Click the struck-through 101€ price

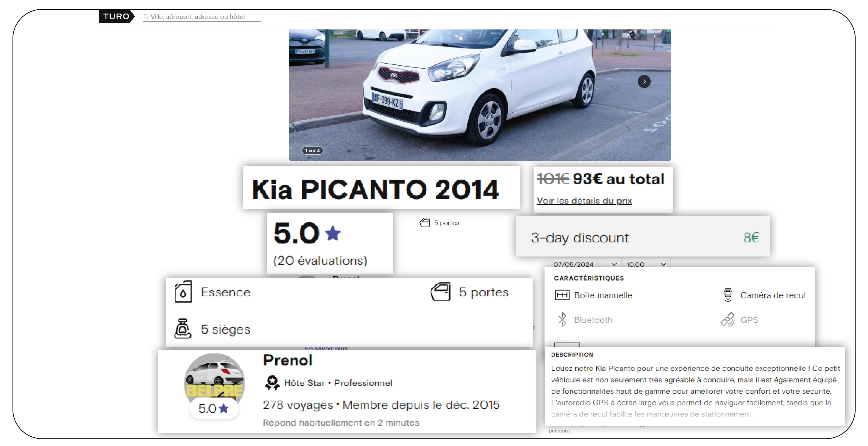click(x=553, y=179)
